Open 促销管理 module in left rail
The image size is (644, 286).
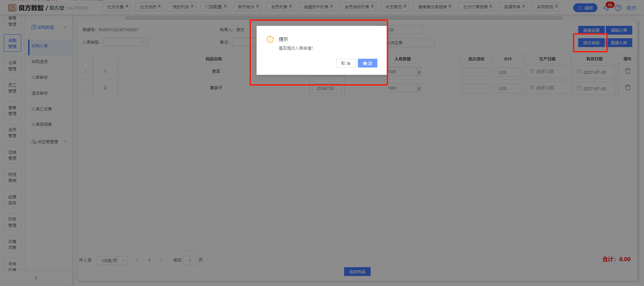(x=12, y=155)
